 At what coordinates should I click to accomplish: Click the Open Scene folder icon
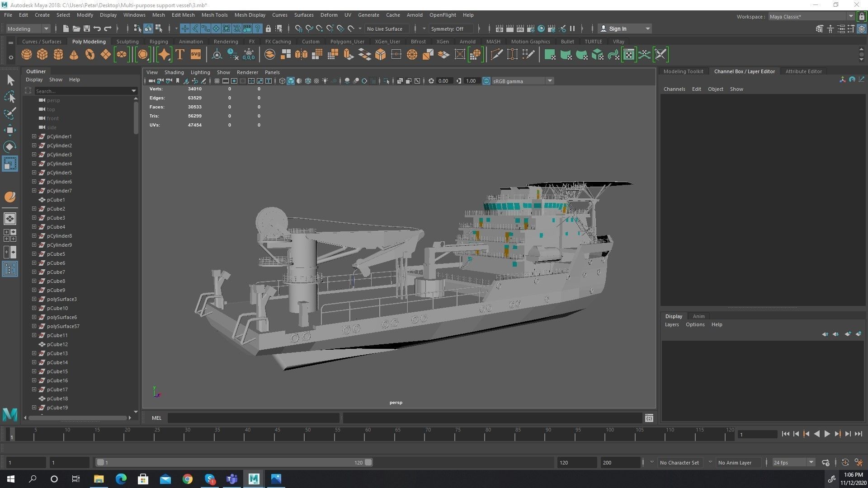(x=76, y=28)
